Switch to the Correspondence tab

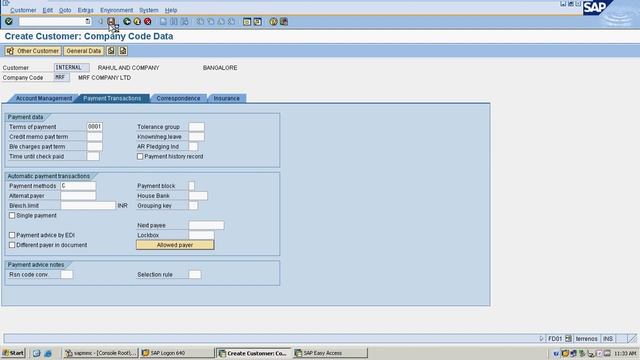(x=178, y=98)
